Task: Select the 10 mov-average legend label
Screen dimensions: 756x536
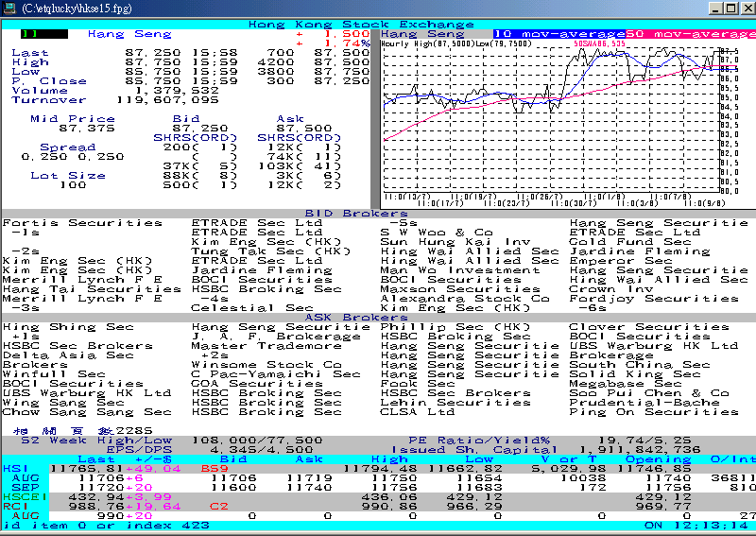Action: point(558,34)
